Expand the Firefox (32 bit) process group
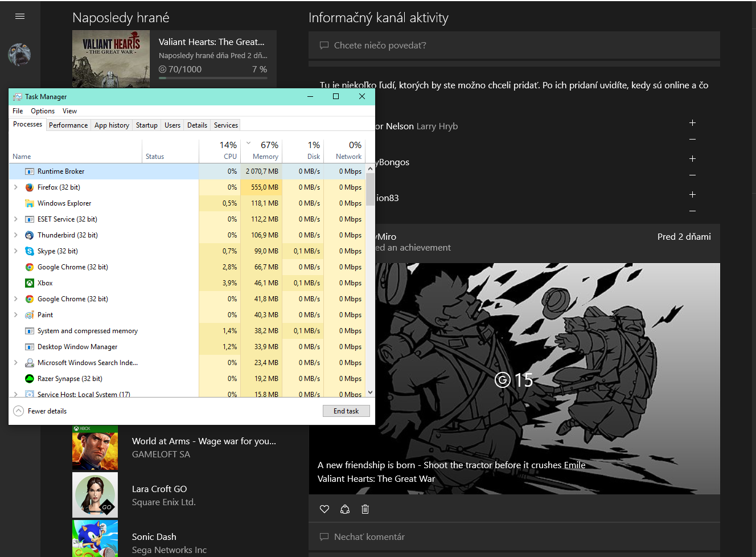Viewport: 756px width, 557px height. (16, 187)
